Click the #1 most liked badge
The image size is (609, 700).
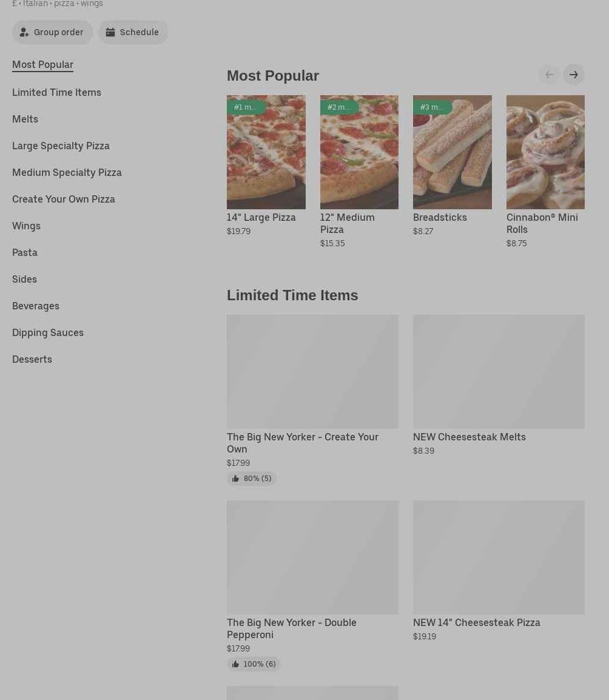click(246, 107)
